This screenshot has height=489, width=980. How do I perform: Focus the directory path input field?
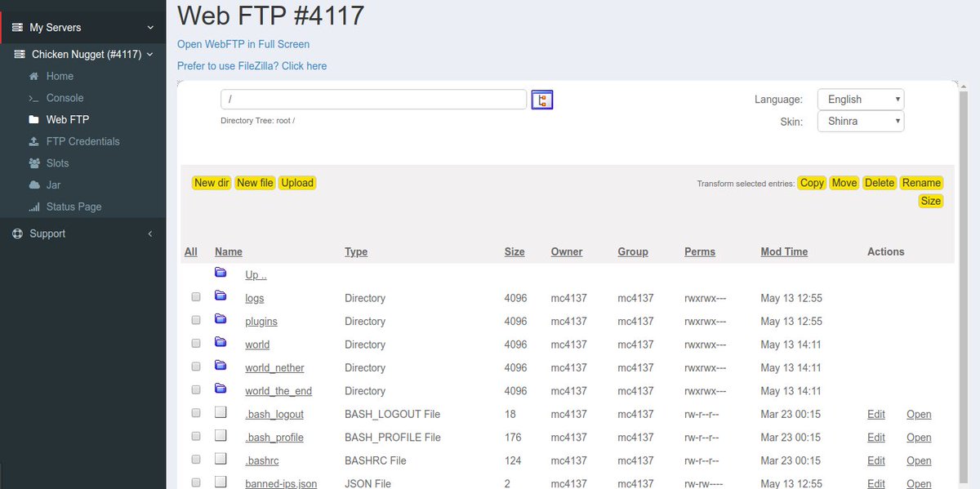373,99
